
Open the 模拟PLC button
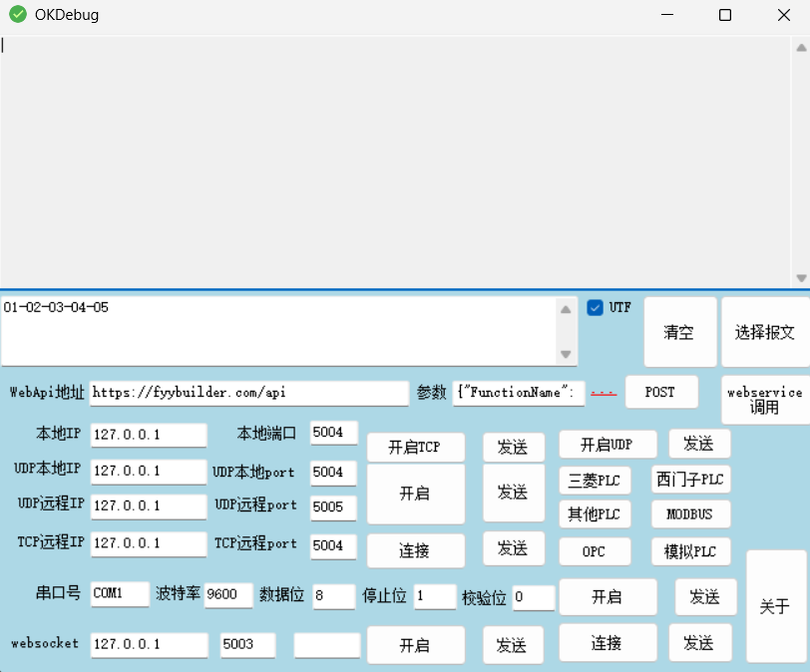(690, 551)
